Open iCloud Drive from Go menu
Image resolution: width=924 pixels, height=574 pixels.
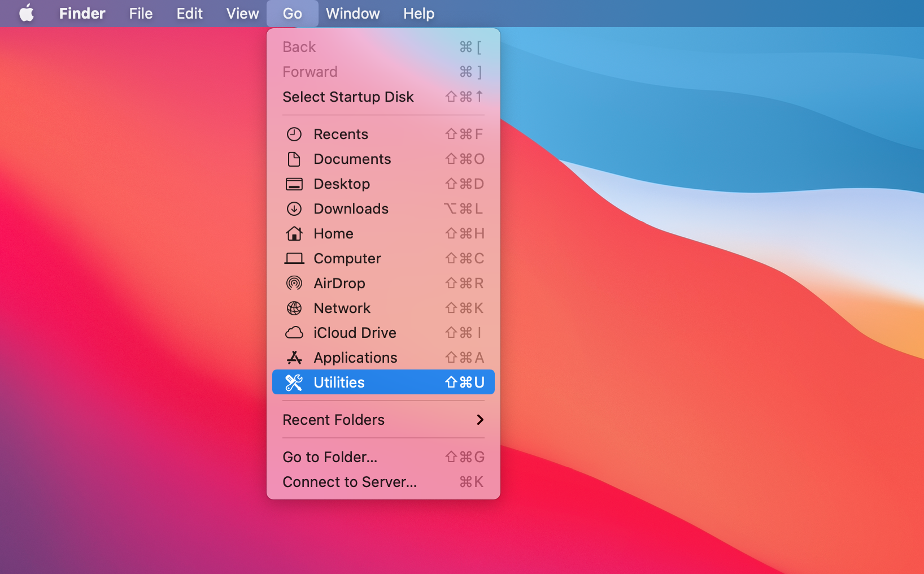coord(383,333)
